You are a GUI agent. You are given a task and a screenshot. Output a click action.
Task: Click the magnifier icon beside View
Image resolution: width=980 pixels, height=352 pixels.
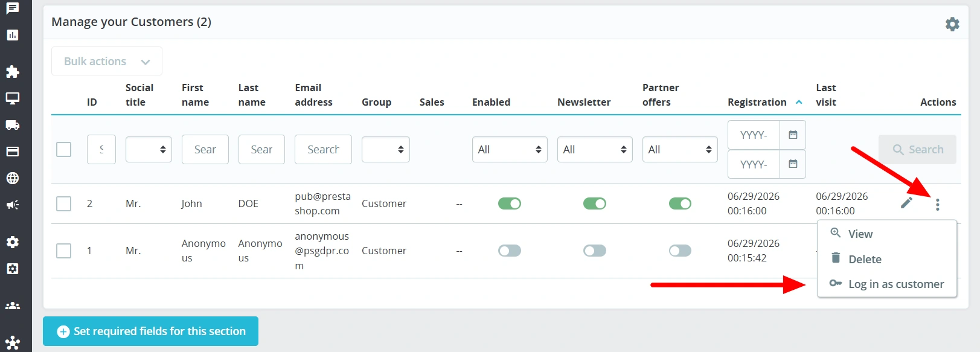tap(836, 233)
